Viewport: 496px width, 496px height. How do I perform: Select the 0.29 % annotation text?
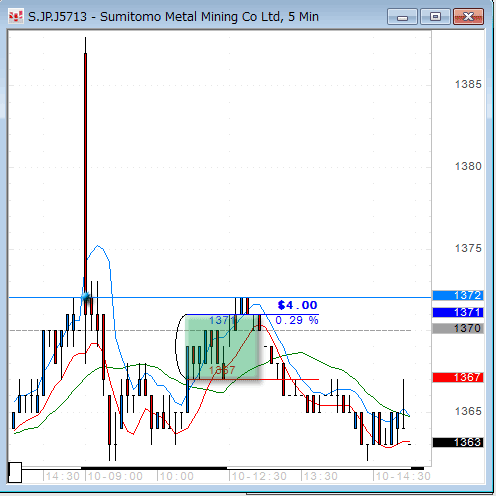pos(297,320)
